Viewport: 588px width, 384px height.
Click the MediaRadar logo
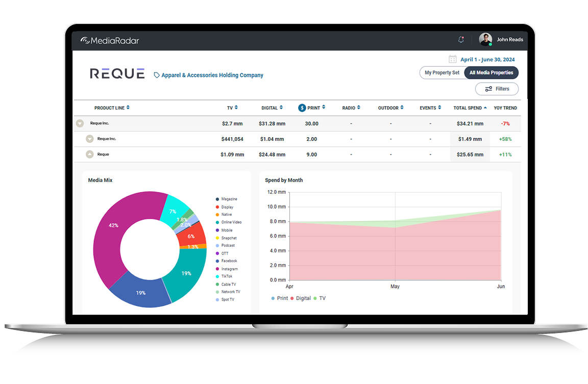[110, 40]
